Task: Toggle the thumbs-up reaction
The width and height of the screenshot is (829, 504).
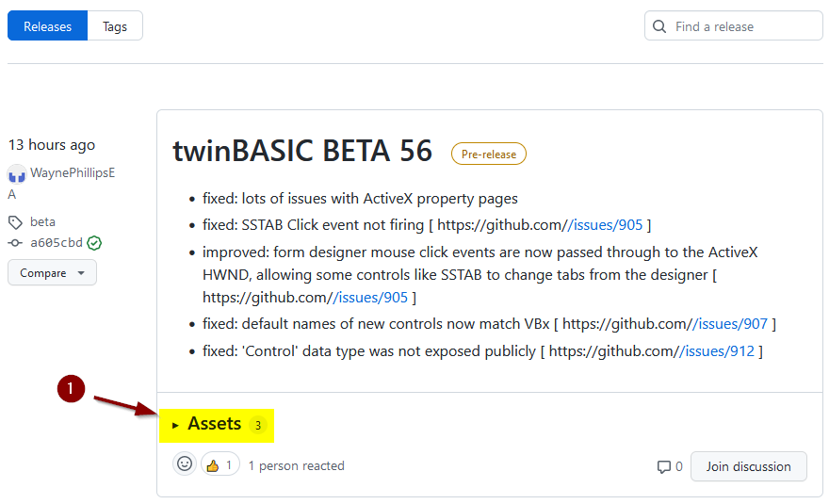Action: pyautogui.click(x=220, y=464)
